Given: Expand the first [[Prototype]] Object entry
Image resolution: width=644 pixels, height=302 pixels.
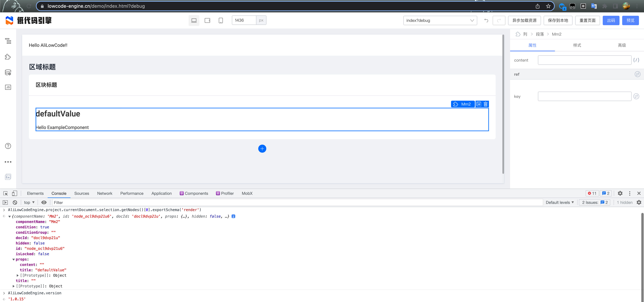Looking at the screenshot, I should [18, 275].
